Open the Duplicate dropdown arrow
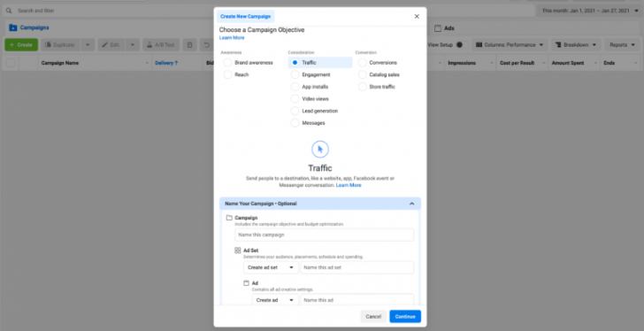The height and width of the screenshot is (331, 644). click(x=88, y=45)
